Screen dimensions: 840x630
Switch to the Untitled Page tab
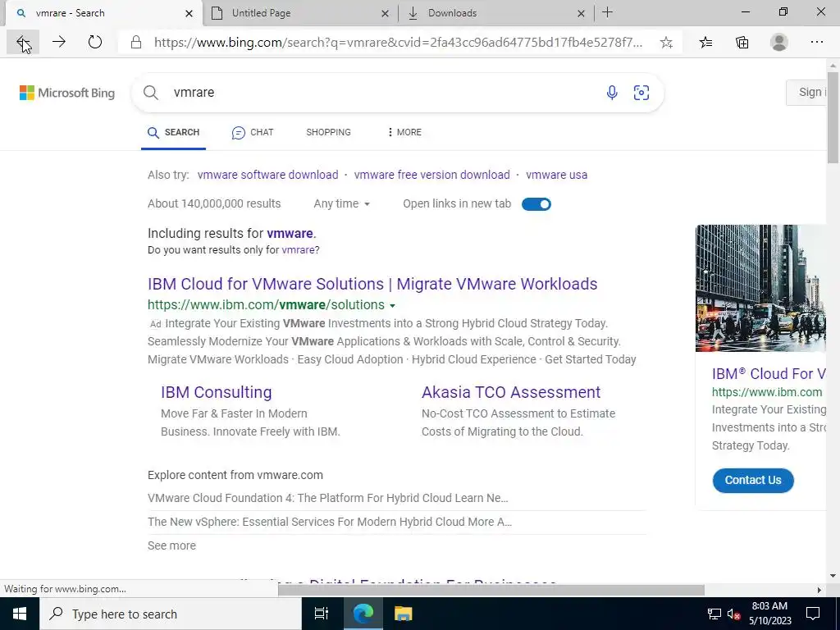tap(300, 13)
